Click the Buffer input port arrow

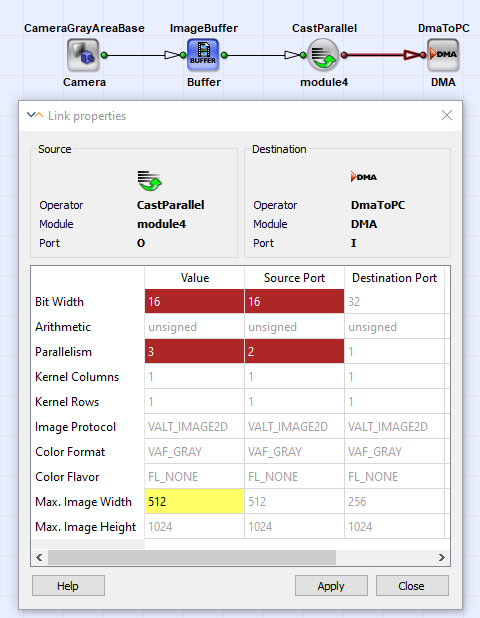[x=172, y=55]
